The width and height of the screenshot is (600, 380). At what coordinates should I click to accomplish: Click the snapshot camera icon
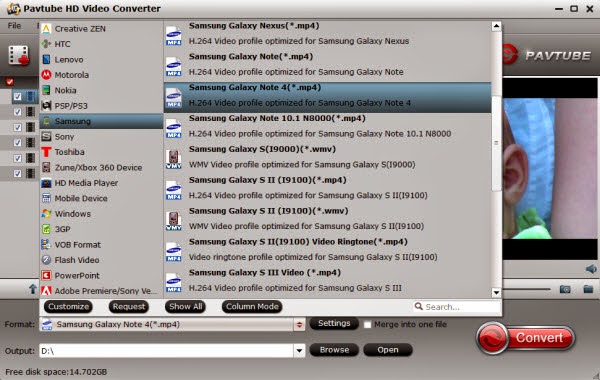(x=565, y=289)
